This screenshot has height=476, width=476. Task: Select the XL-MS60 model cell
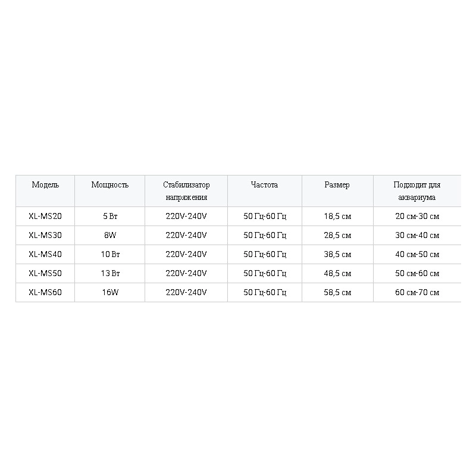(x=45, y=292)
